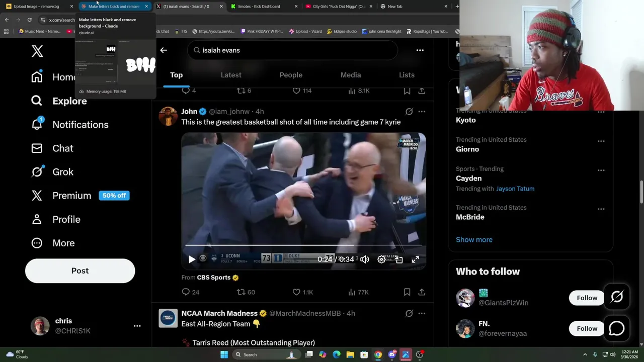Like John's post with 1.1K likes
The height and width of the screenshot is (362, 644).
[302, 292]
